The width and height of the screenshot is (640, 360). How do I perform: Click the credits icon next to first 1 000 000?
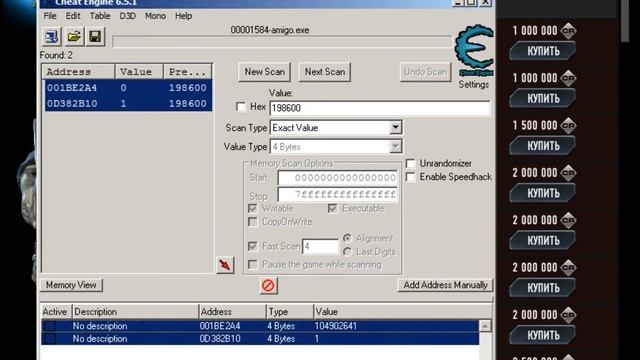[x=568, y=31]
